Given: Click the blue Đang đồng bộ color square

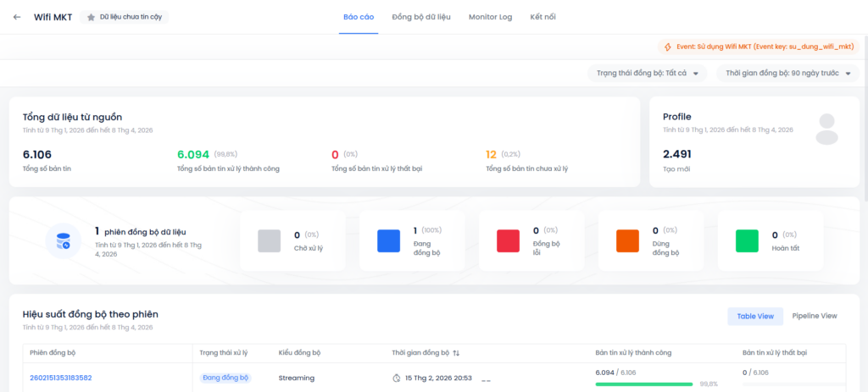Looking at the screenshot, I should [x=388, y=241].
